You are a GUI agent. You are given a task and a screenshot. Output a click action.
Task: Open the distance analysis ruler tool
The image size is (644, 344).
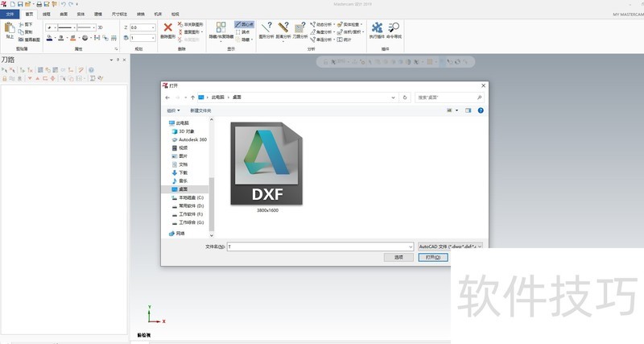point(283,27)
